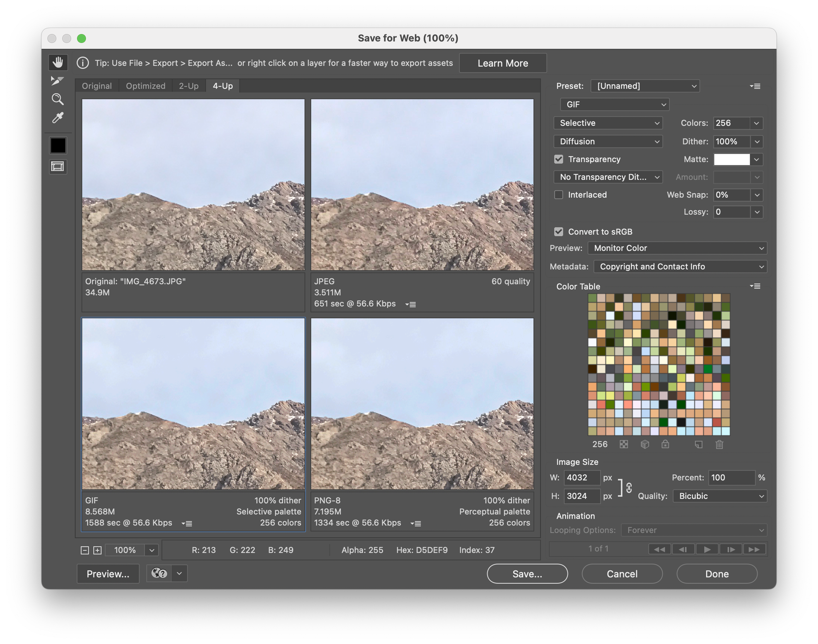Click the lock color swatch icon
Image resolution: width=818 pixels, height=644 pixels.
[664, 444]
